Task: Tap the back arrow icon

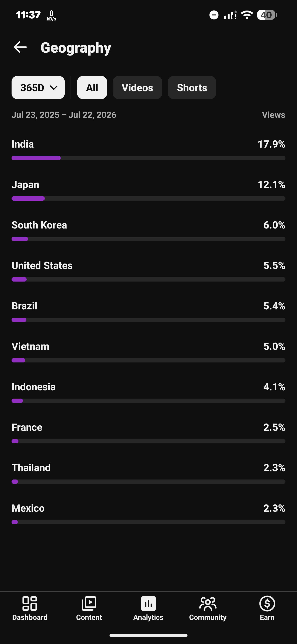Action: point(20,47)
